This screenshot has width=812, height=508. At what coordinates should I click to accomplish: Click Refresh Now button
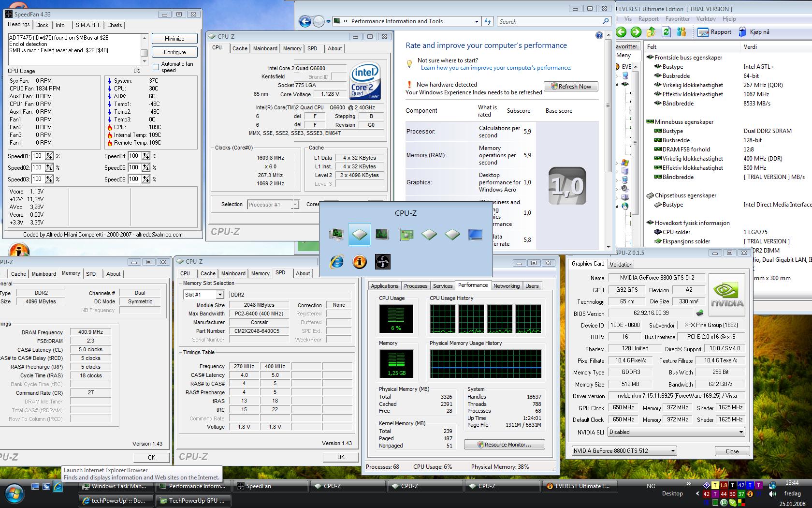point(571,87)
